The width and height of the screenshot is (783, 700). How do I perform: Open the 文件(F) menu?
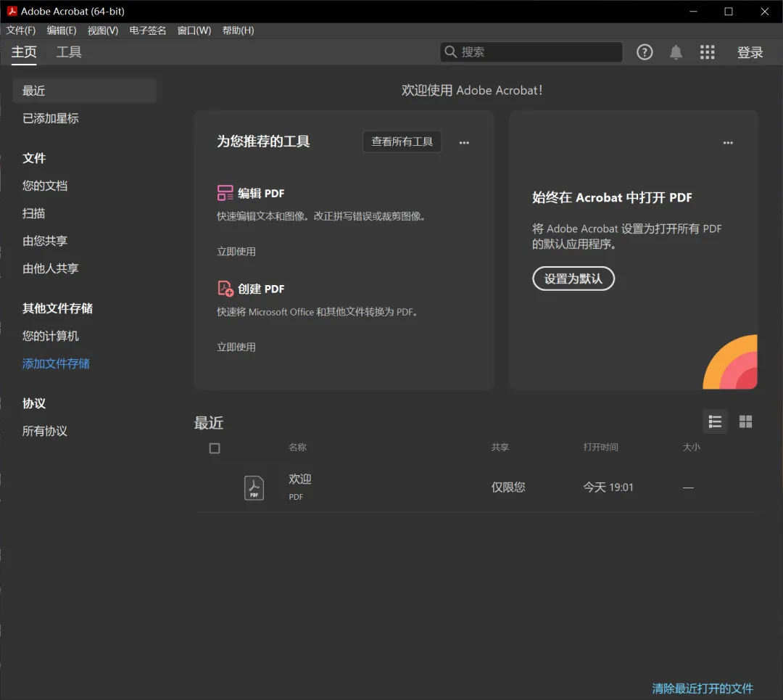pos(20,30)
